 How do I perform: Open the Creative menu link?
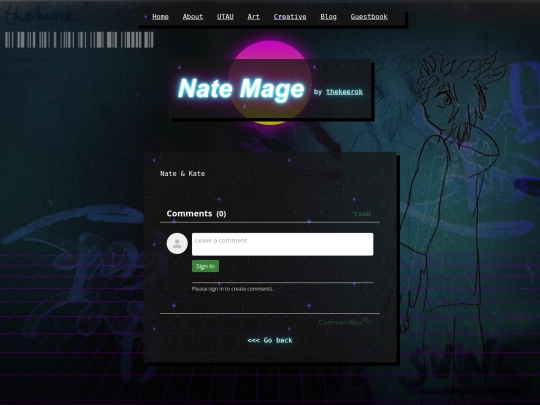tap(290, 17)
